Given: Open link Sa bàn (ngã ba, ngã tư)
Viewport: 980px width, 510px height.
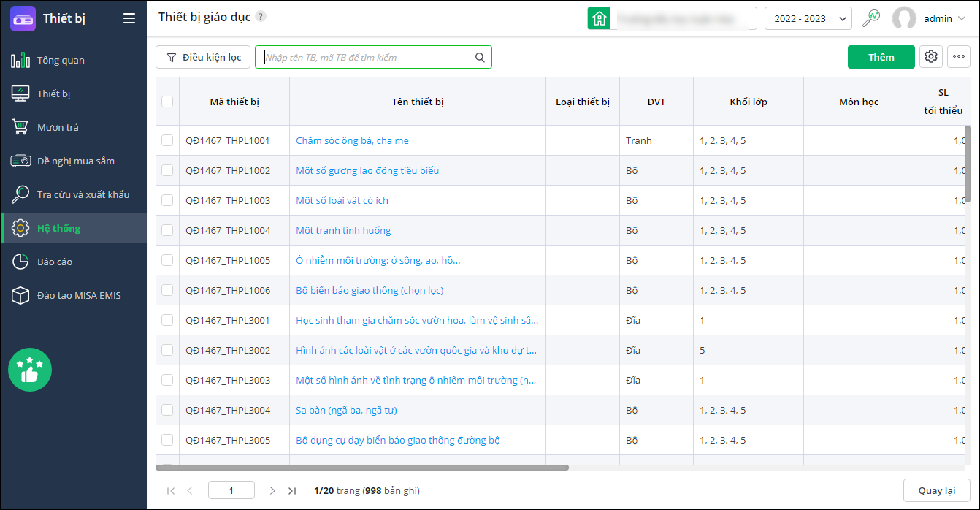Looking at the screenshot, I should coord(346,410).
